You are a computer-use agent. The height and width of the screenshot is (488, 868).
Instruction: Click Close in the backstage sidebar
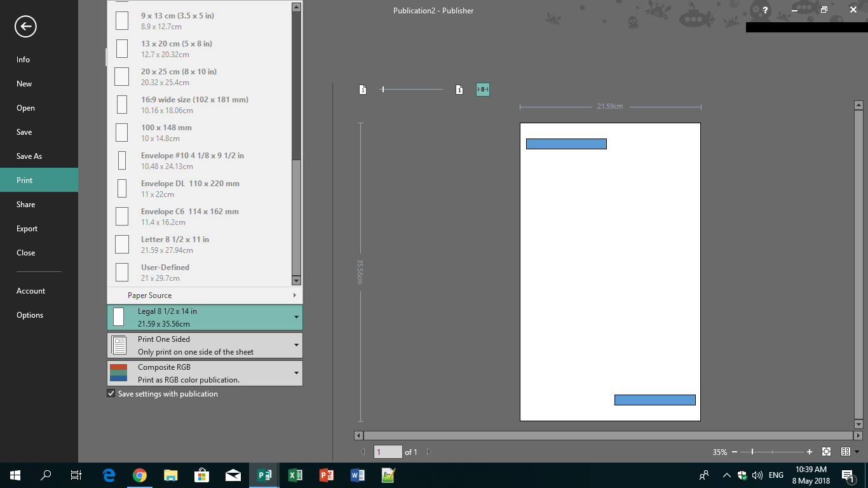(39, 253)
